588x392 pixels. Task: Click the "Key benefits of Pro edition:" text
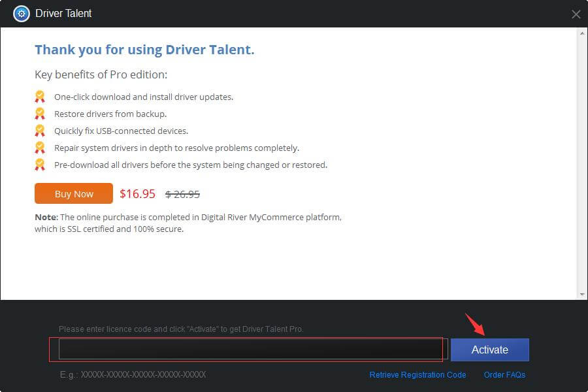[101, 74]
